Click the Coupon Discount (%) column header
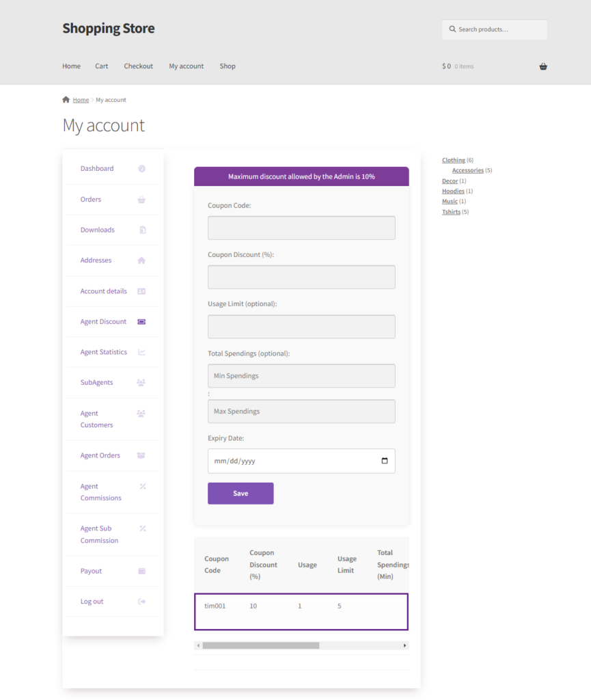This screenshot has width=591, height=700. 263,565
